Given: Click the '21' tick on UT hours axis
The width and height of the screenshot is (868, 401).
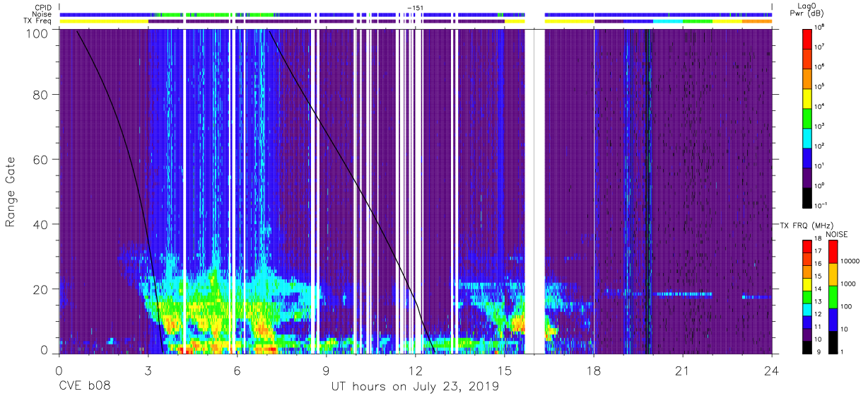Looking at the screenshot, I should tap(683, 370).
